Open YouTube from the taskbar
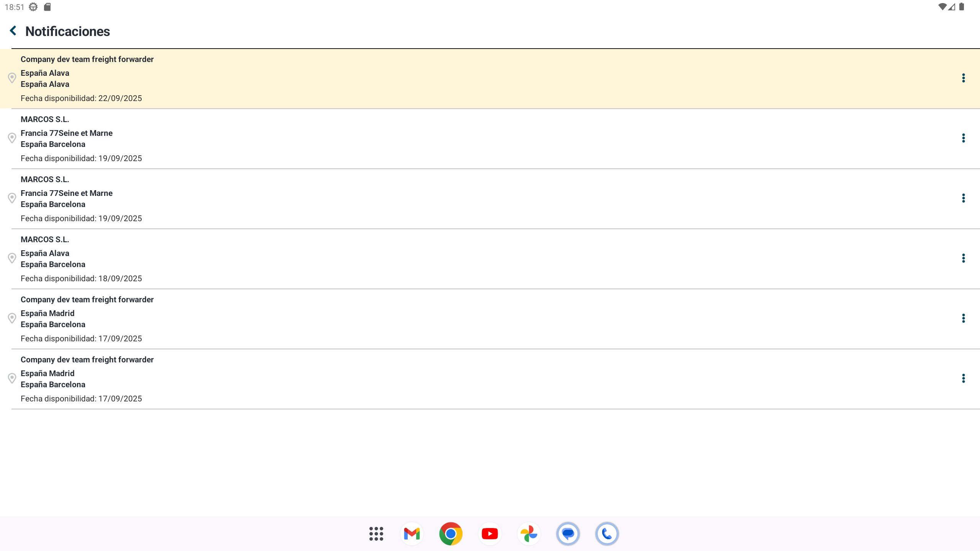The image size is (980, 551). click(490, 534)
